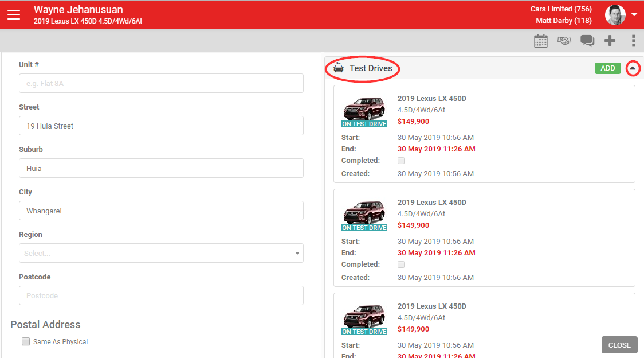Click the CLOSE button
Image resolution: width=644 pixels, height=358 pixels.
619,345
